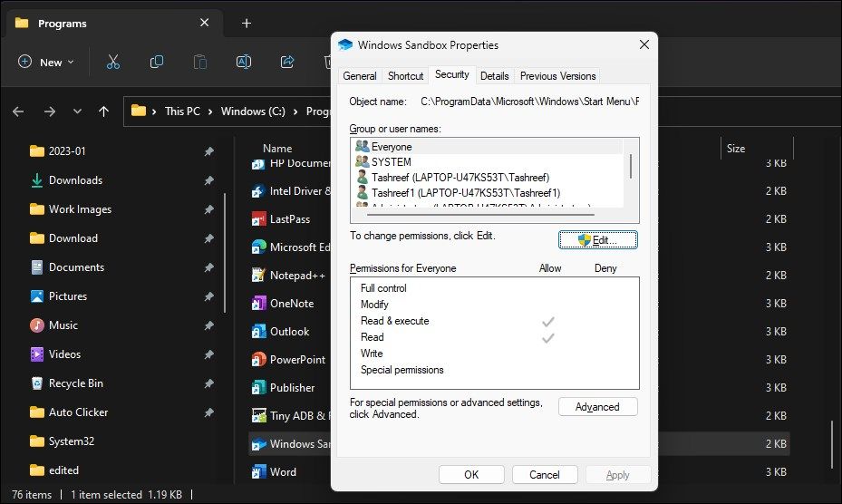Open Pictures in the Explorer sidebar

pyautogui.click(x=68, y=296)
